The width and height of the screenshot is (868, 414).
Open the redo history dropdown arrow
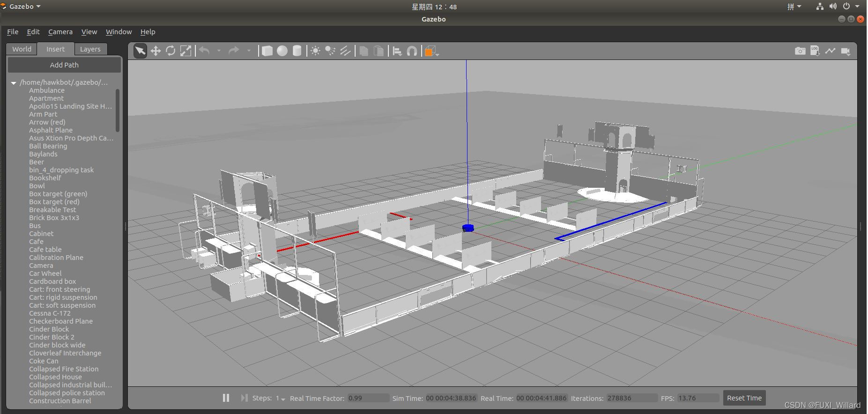(x=249, y=51)
